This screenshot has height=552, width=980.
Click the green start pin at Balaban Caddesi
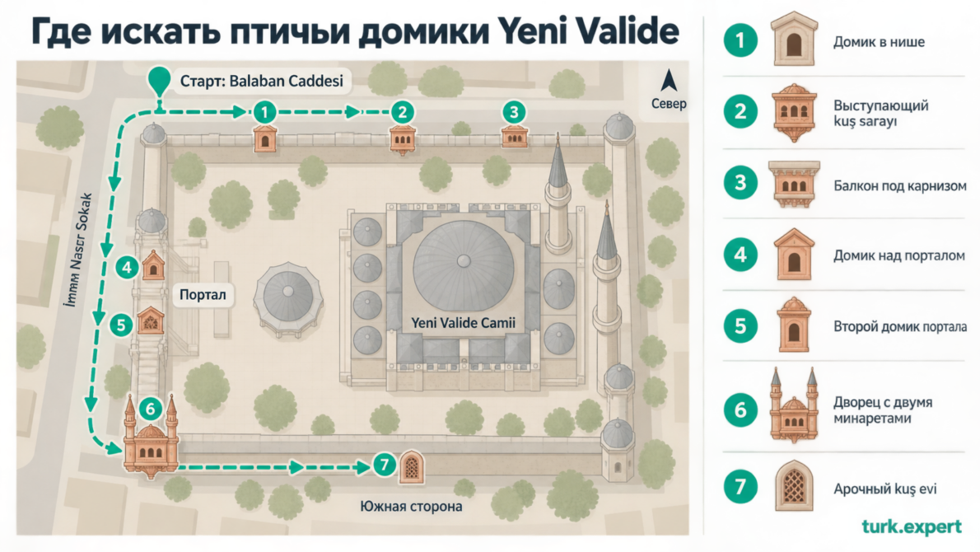160,82
